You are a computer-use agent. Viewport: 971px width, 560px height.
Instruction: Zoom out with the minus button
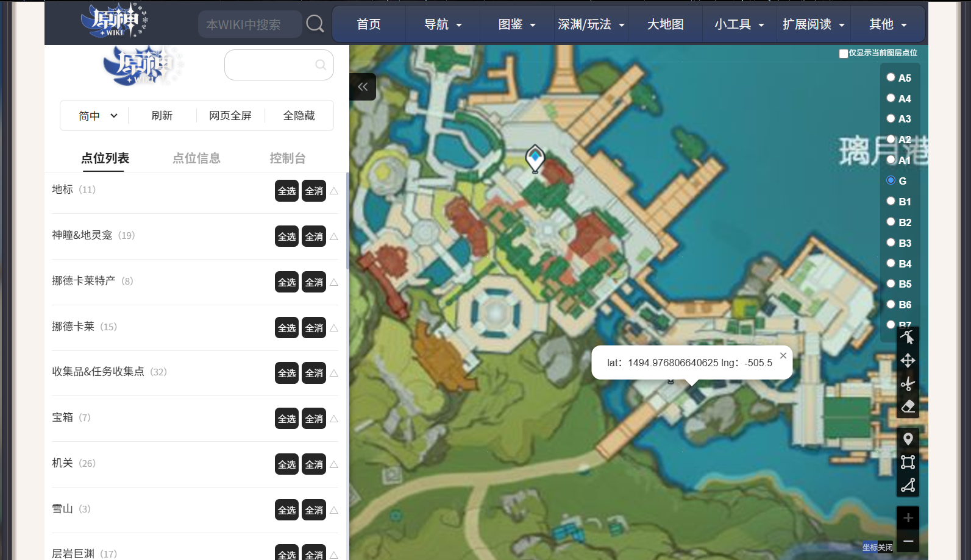pyautogui.click(x=908, y=541)
